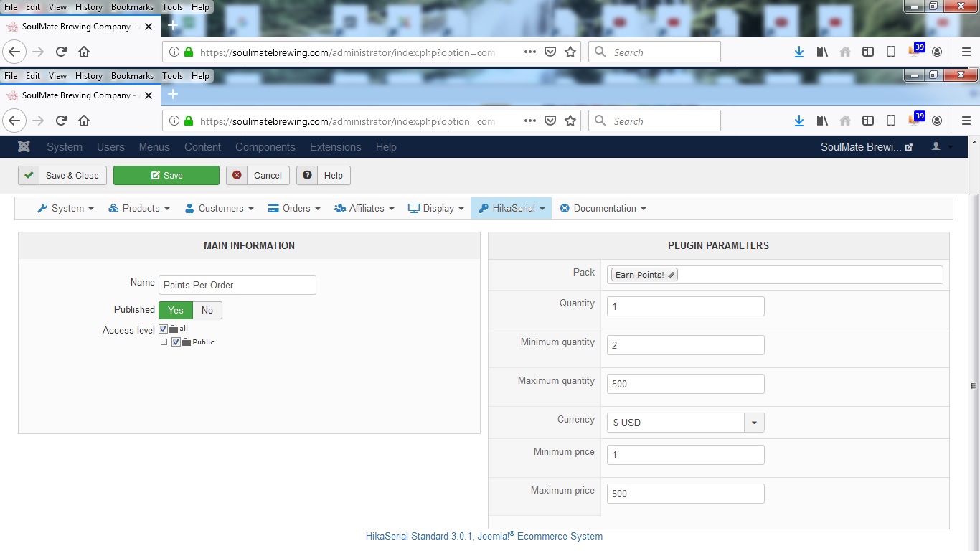Click the Joomla logo icon in admin bar
The height and width of the screenshot is (551, 980).
[24, 146]
